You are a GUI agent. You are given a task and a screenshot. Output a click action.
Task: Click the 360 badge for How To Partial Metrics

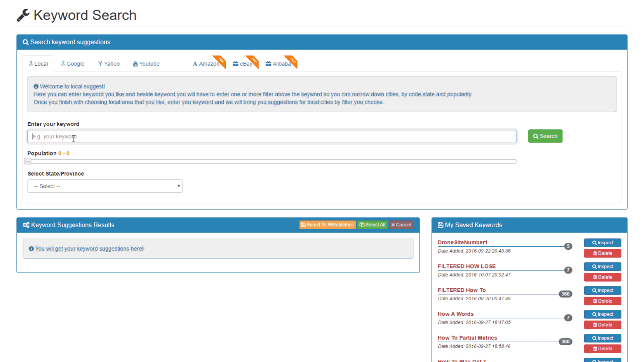click(565, 342)
